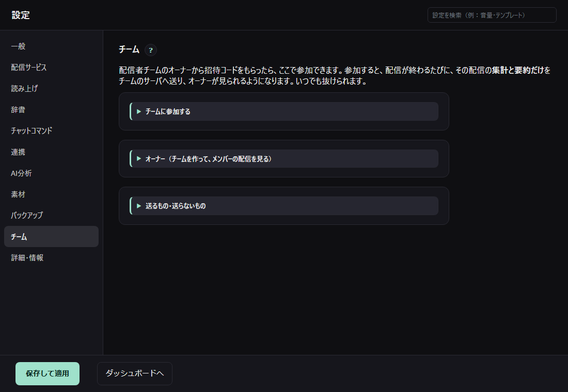Click the 保存して適用 button
The image size is (568, 392).
click(x=48, y=373)
